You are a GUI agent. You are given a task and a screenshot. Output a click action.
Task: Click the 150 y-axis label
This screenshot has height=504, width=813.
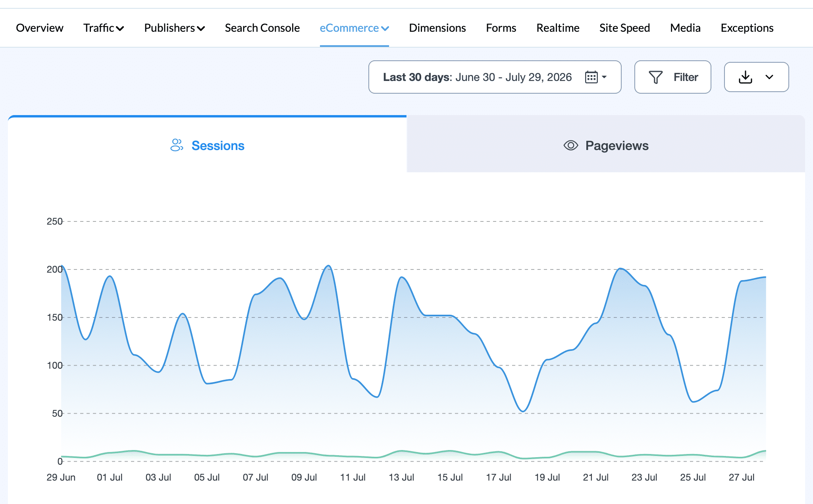coord(54,317)
